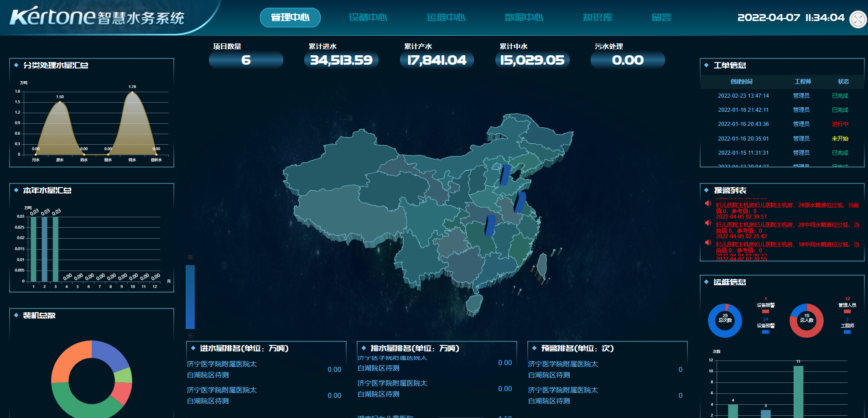868x418 pixels.
Task: Click the diamond icon beside 分类处理水量汇总
Action: click(16, 65)
